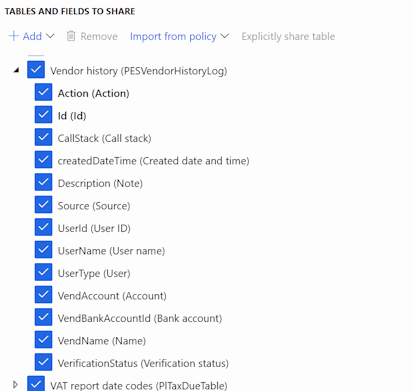Uncheck the Action (Action) field checkbox
This screenshot has height=391, width=413.
point(43,92)
